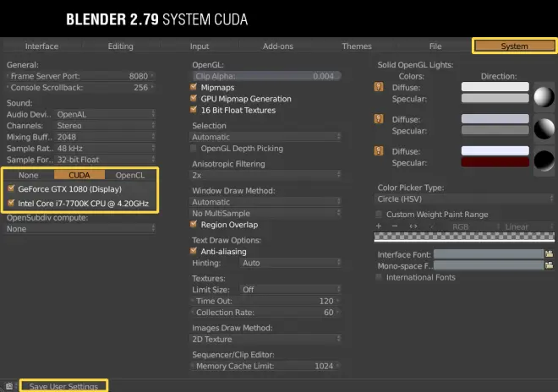Toggle the first OpenGL light bulb icon

[x=379, y=87]
